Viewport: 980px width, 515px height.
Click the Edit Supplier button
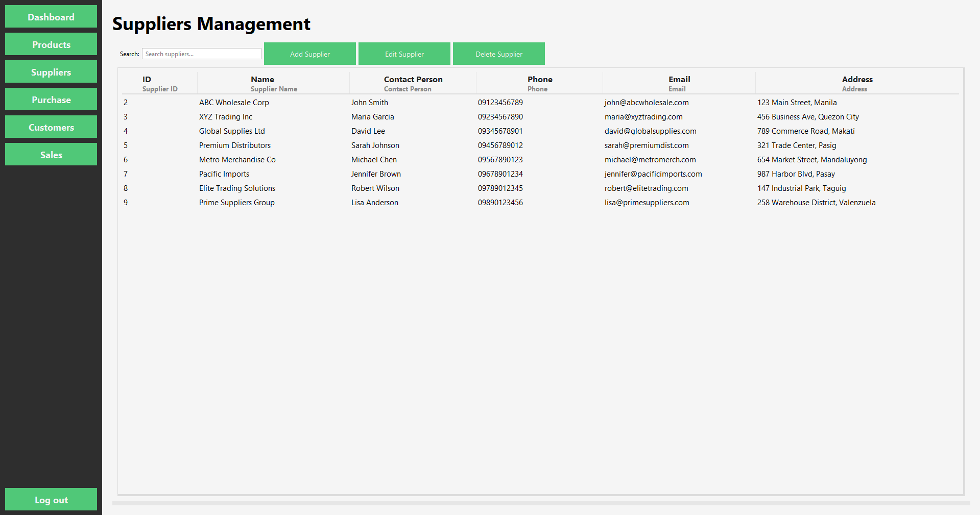click(x=404, y=54)
